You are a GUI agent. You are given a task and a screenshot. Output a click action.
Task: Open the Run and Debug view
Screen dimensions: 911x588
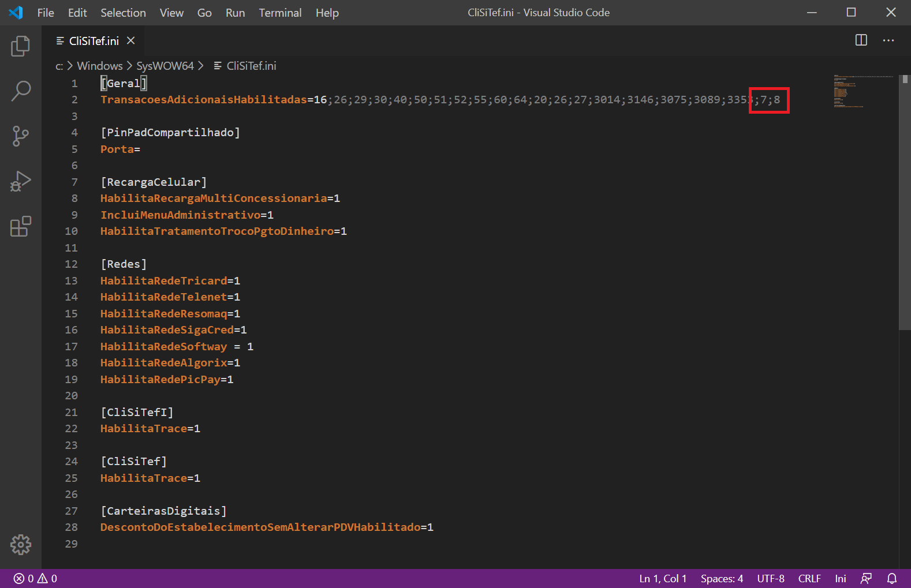(x=21, y=181)
